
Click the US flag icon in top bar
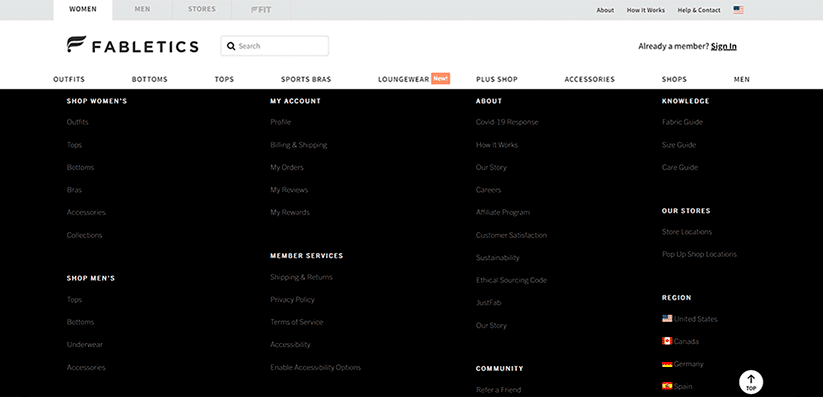(738, 9)
